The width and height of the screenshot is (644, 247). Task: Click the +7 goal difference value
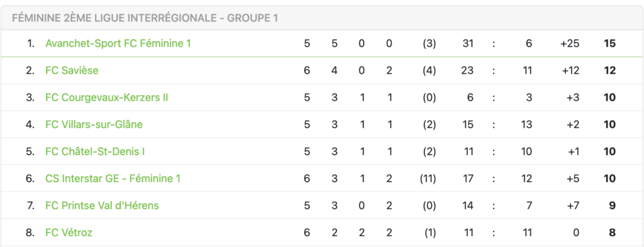(572, 205)
